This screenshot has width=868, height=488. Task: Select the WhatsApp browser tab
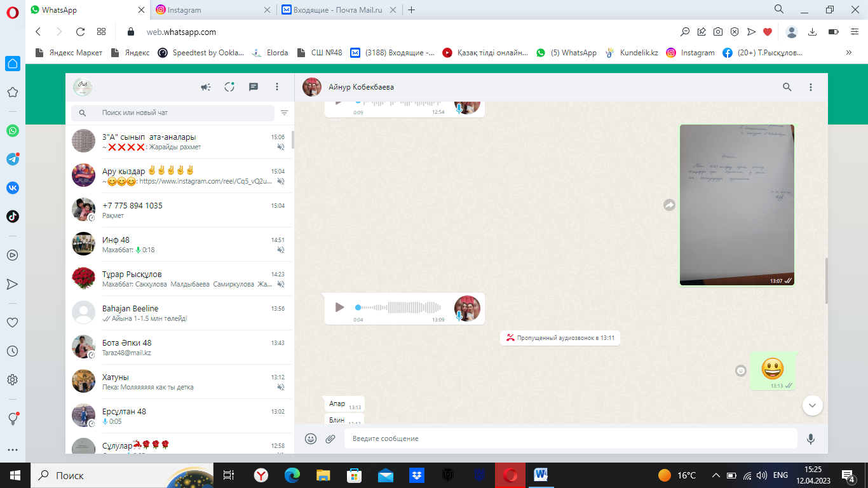pyautogui.click(x=87, y=10)
